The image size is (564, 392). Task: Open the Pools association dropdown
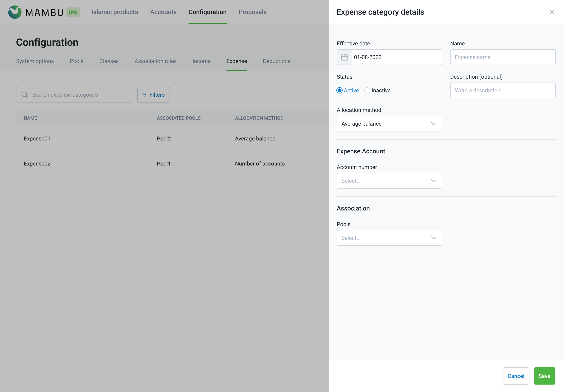(x=389, y=238)
